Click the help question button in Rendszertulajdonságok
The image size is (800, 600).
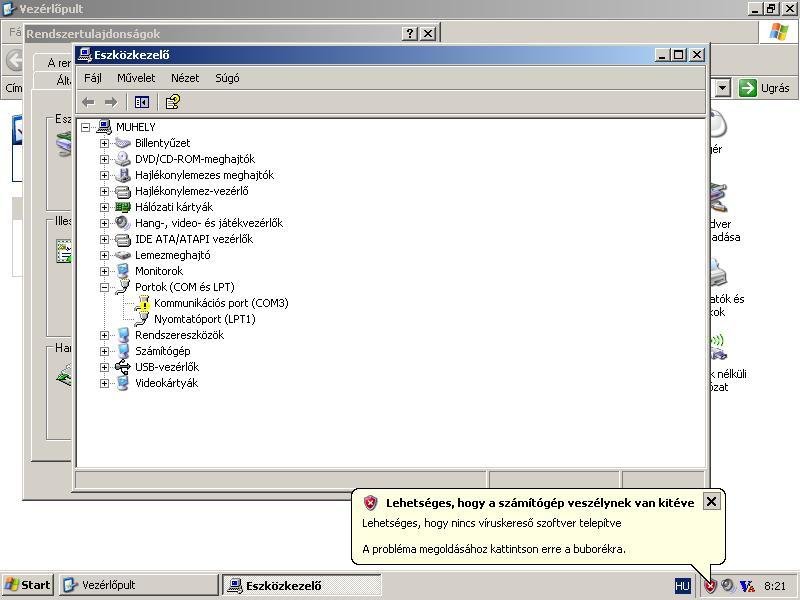410,34
